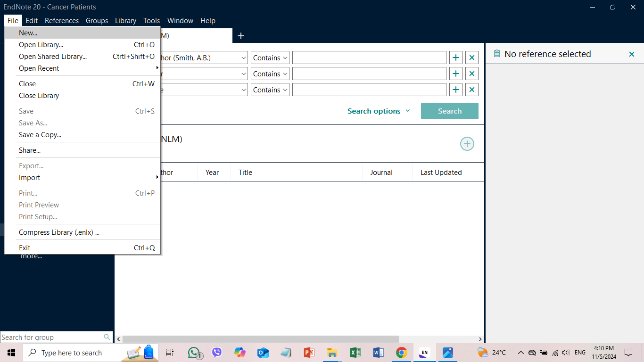The width and height of the screenshot is (644, 362).
Task: Open Google Chrome from the taskbar
Action: coord(402,353)
